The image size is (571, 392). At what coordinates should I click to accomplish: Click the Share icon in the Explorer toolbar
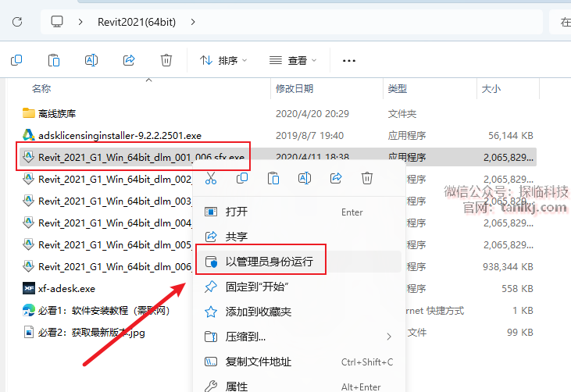coord(129,60)
